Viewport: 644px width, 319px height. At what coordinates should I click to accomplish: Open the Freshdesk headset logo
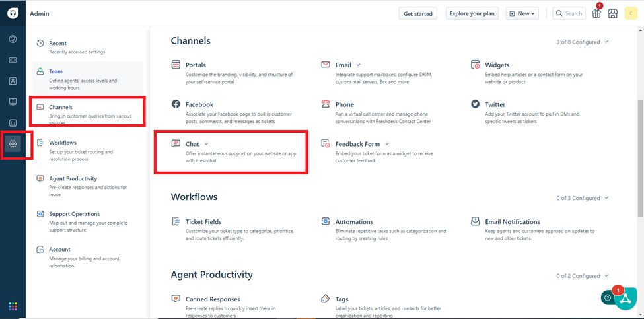pos(13,13)
